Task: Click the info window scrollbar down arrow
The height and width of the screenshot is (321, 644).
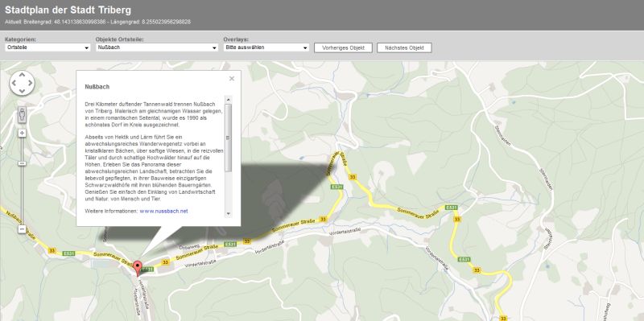Action: point(229,213)
